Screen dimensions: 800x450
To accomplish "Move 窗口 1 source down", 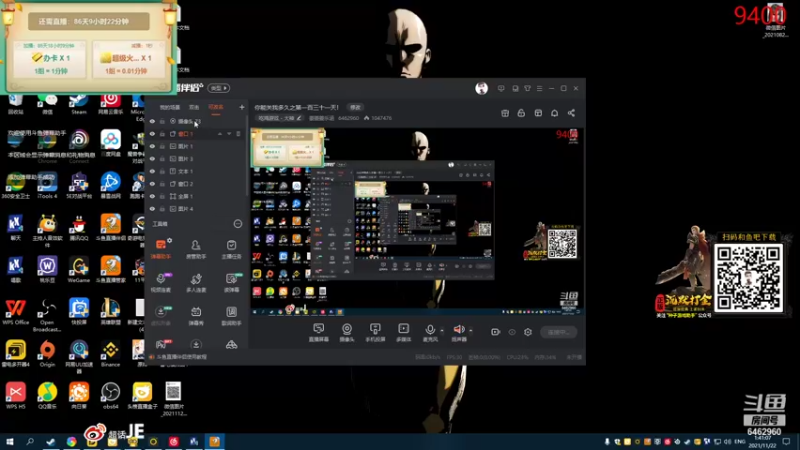I will 229,134.
